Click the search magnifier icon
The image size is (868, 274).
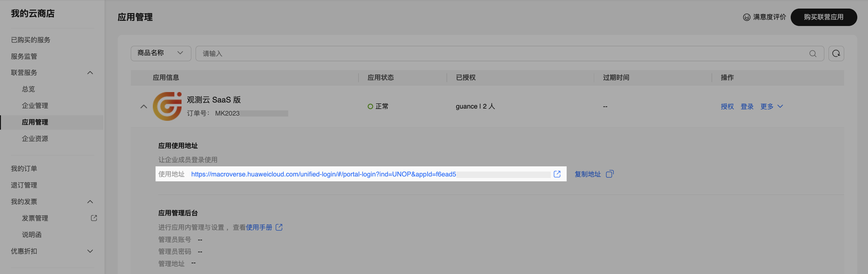812,54
